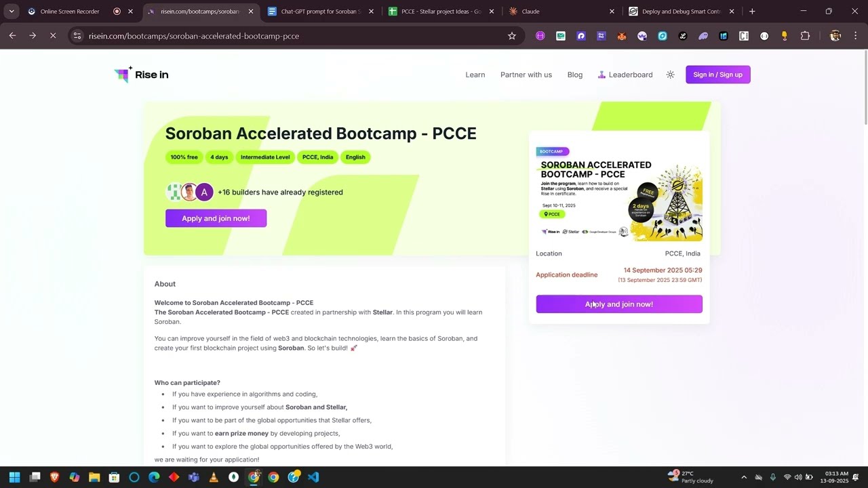Image resolution: width=868 pixels, height=488 pixels.
Task: Click the English tag
Action: (x=355, y=157)
